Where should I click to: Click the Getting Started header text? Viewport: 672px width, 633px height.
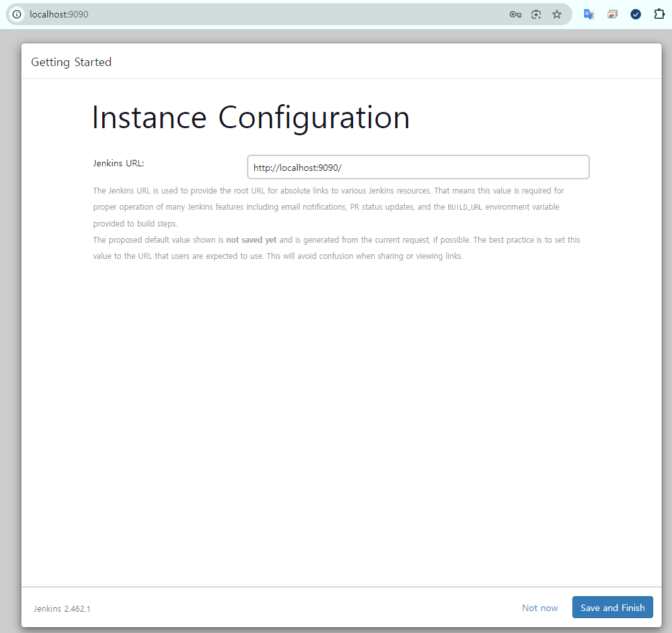71,62
